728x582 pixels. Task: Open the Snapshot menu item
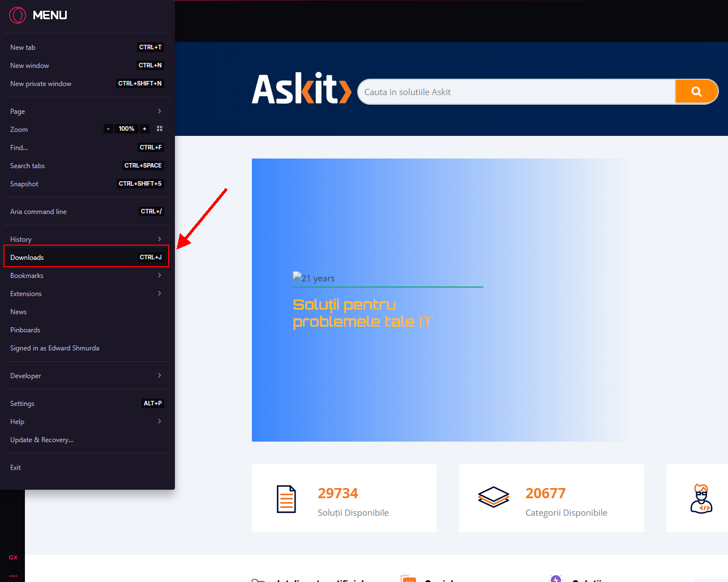click(x=24, y=184)
